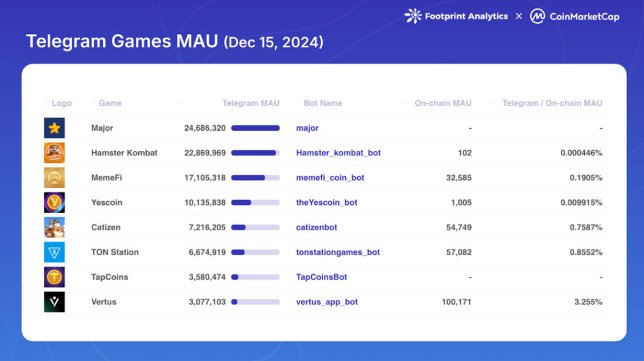Viewport: 644px width, 361px height.
Task: Click the Bot Name column header
Action: [x=323, y=103]
